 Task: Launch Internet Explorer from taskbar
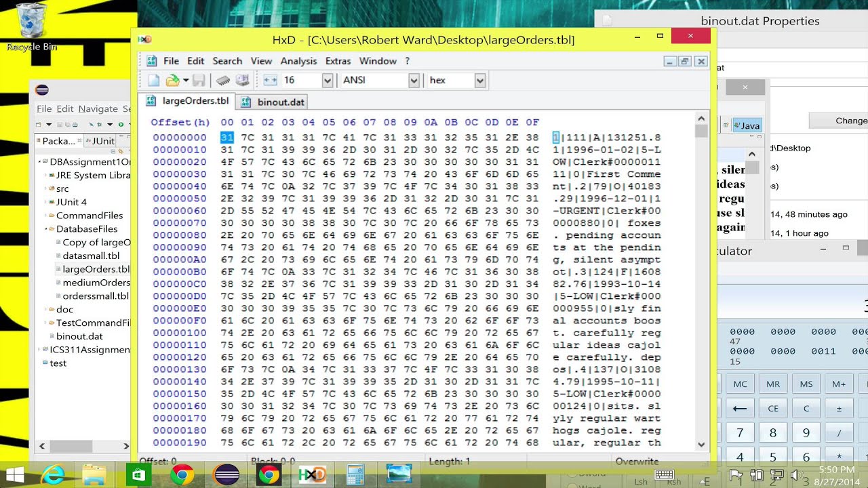52,474
